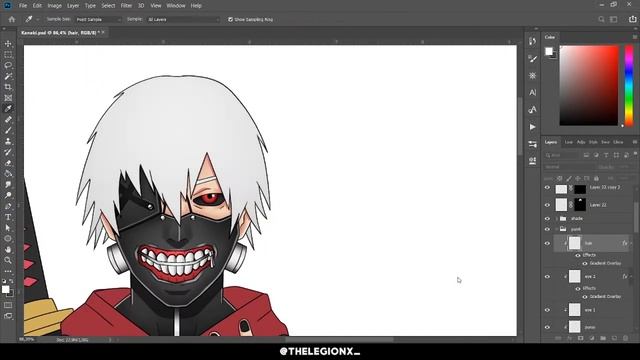This screenshot has height=360, width=640.
Task: Open the Eyedropper tool preset picker arrow
Action: click(x=38, y=19)
